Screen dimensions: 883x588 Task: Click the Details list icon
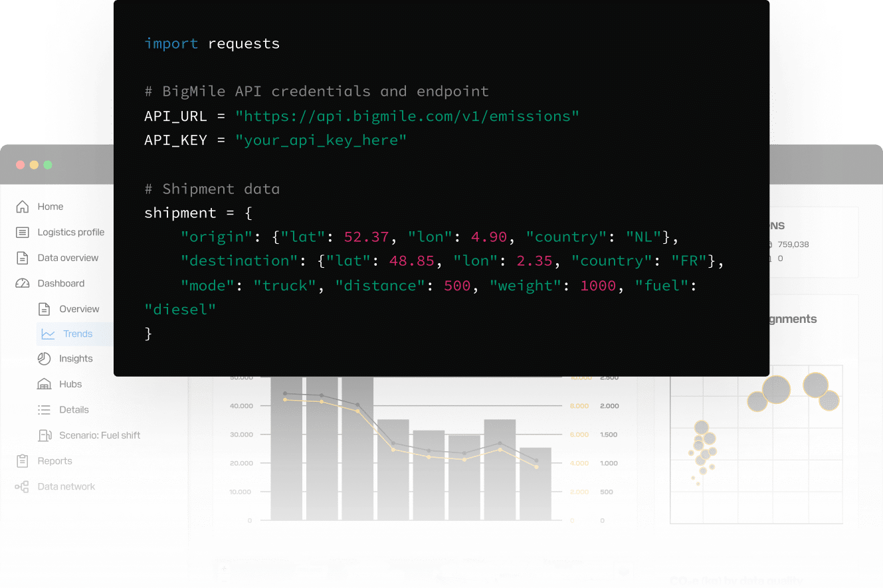click(45, 410)
